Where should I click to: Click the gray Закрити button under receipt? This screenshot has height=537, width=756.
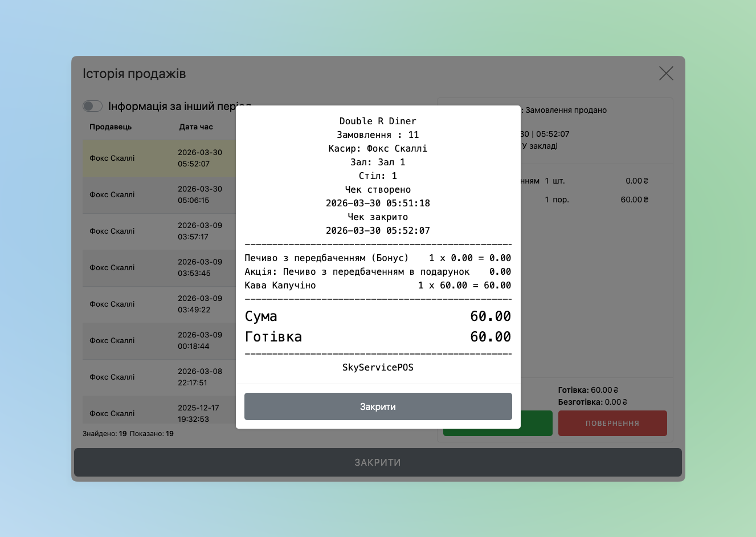(378, 406)
